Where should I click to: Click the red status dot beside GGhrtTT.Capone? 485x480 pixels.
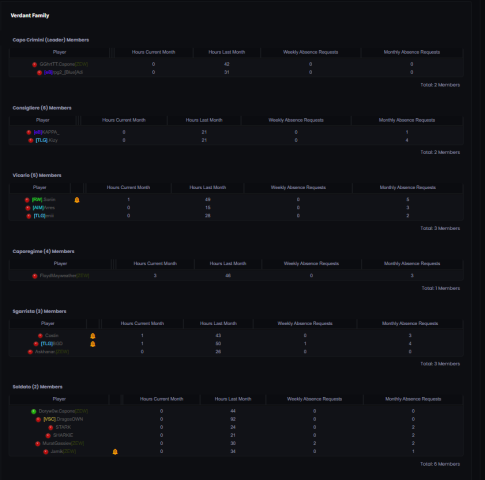(34, 64)
